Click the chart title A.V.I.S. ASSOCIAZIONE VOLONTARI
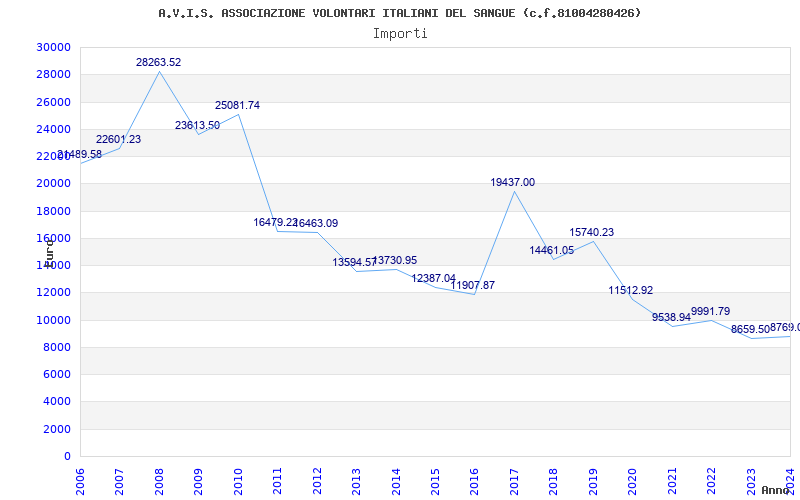The height and width of the screenshot is (500, 800). pyautogui.click(x=399, y=13)
